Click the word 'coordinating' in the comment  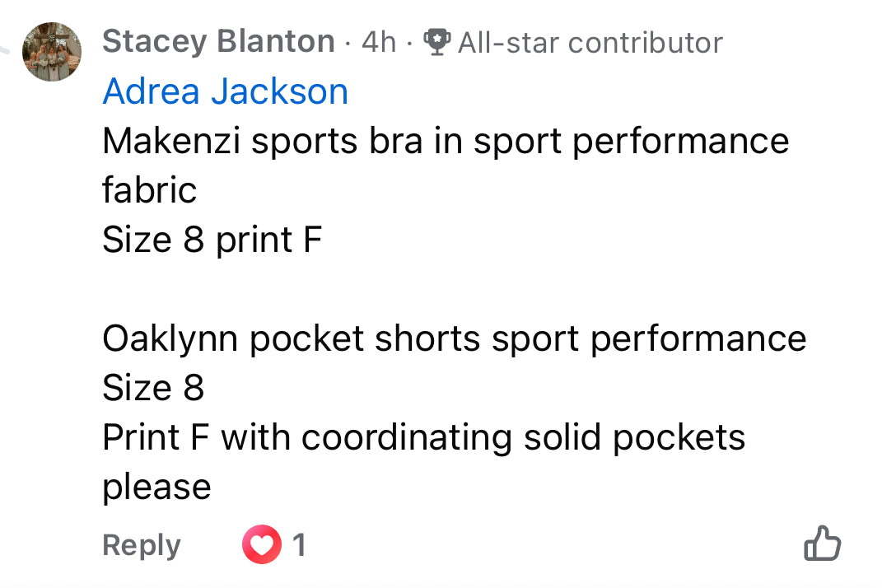408,437
